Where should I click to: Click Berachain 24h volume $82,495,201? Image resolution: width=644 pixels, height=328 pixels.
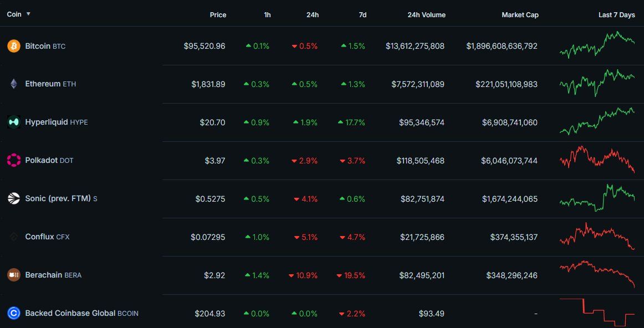[422, 275]
